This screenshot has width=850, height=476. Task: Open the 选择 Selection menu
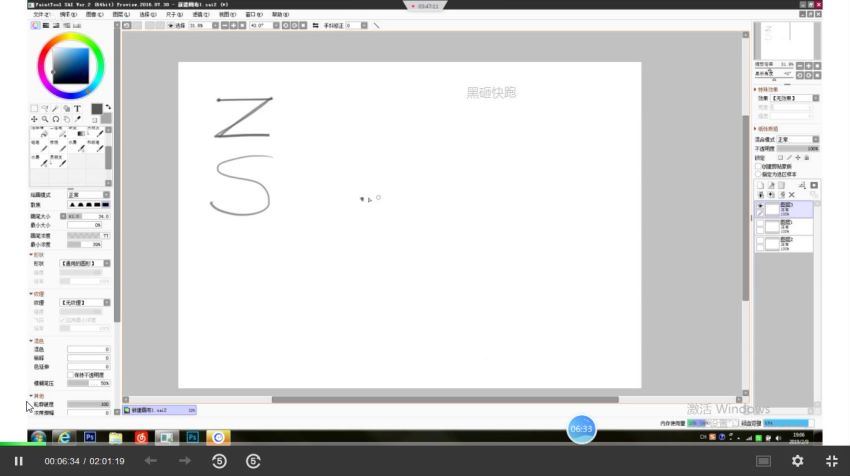click(147, 15)
